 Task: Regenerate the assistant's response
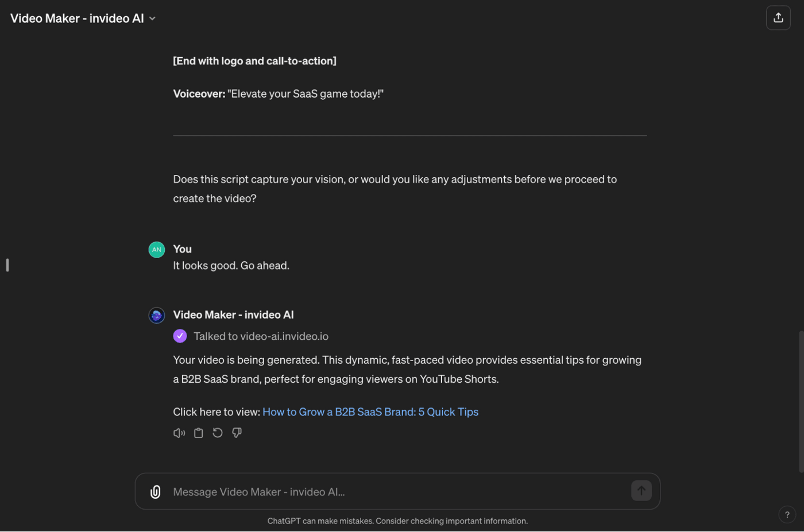217,432
